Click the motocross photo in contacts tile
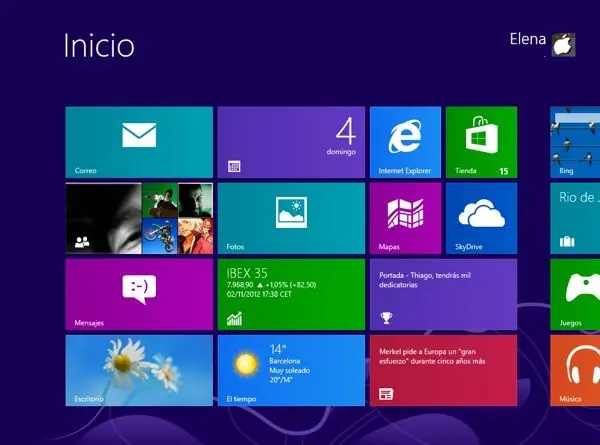This screenshot has height=445, width=600. [x=160, y=236]
